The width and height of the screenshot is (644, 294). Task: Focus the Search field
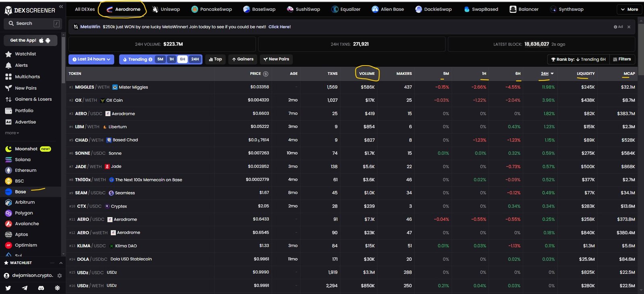tap(33, 24)
